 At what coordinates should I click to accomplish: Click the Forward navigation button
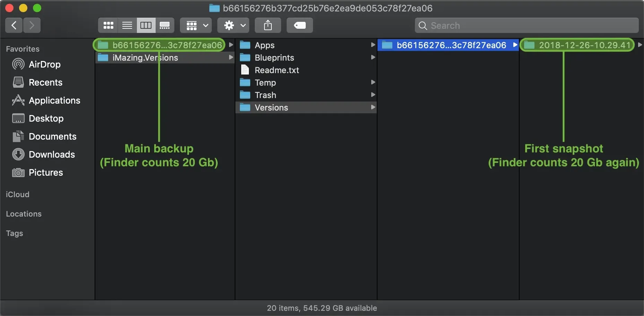pos(32,25)
